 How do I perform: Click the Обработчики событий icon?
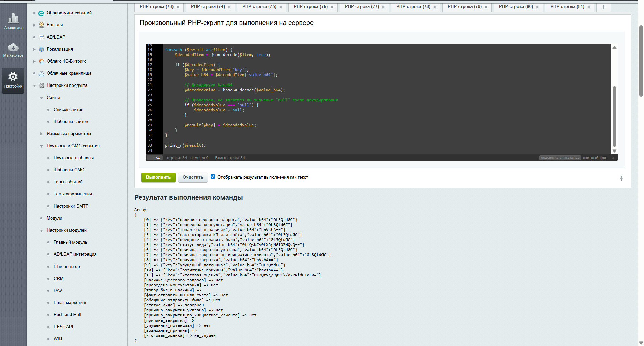tap(41, 13)
